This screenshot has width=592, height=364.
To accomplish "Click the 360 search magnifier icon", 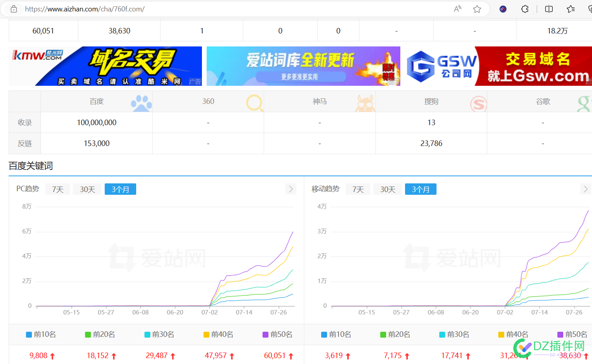I will 255,103.
